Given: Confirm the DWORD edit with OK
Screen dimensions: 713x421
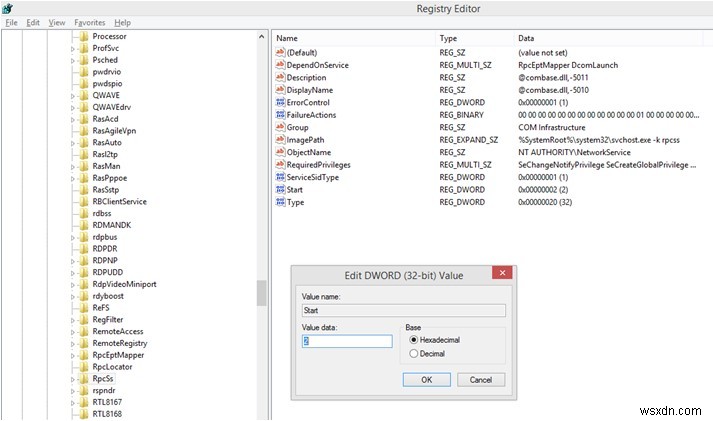Looking at the screenshot, I should coord(427,380).
